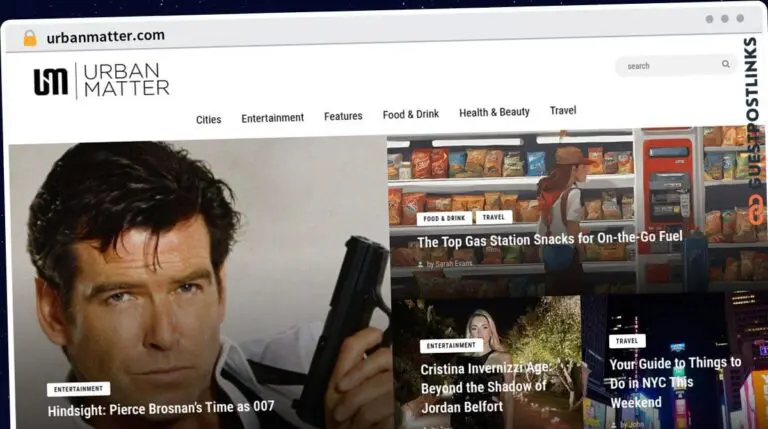Open the Food & Drink menu
768x429 pixels.
click(410, 114)
